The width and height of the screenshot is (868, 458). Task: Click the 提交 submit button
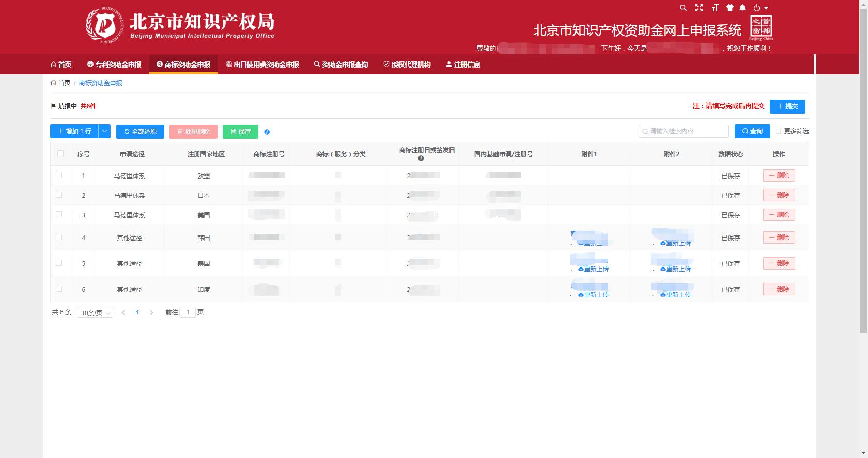787,106
